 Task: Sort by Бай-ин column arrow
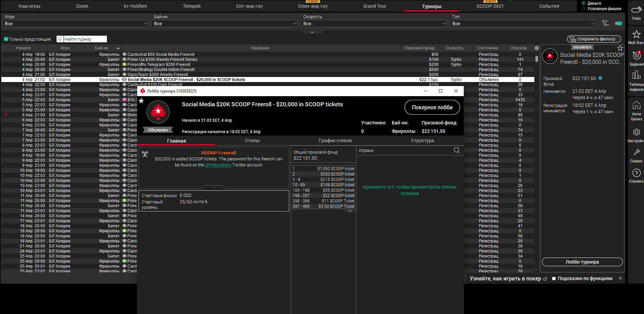pos(118,48)
